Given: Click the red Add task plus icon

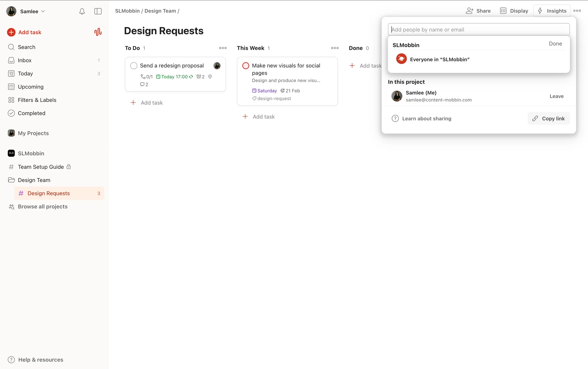Looking at the screenshot, I should [11, 32].
